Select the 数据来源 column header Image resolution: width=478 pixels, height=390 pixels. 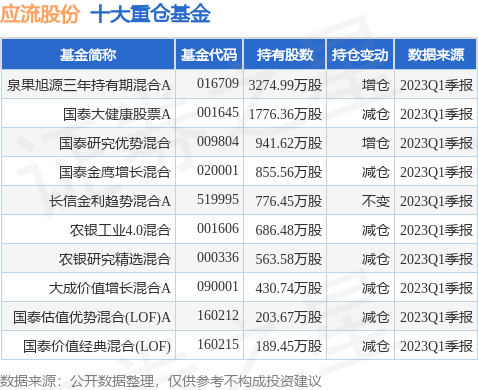click(x=436, y=54)
